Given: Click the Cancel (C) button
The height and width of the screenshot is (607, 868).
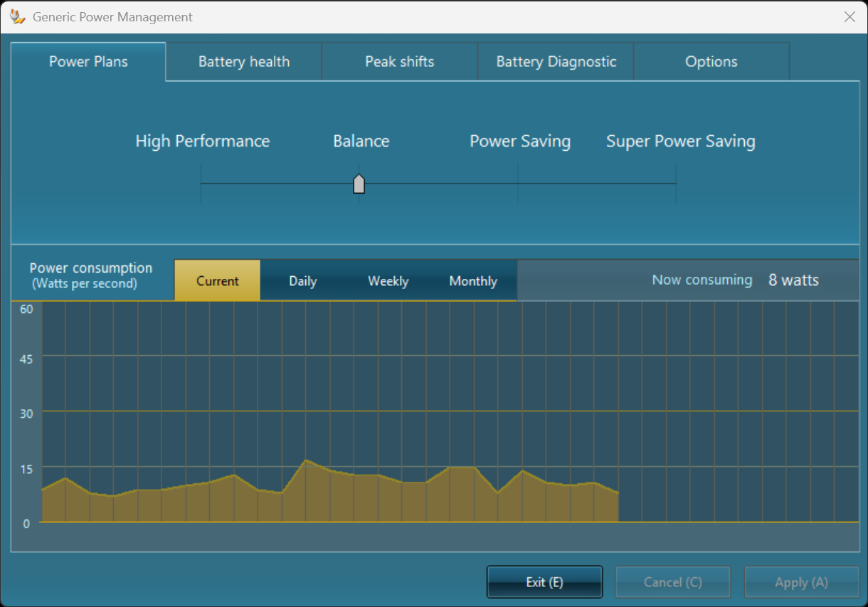Looking at the screenshot, I should click(x=673, y=582).
